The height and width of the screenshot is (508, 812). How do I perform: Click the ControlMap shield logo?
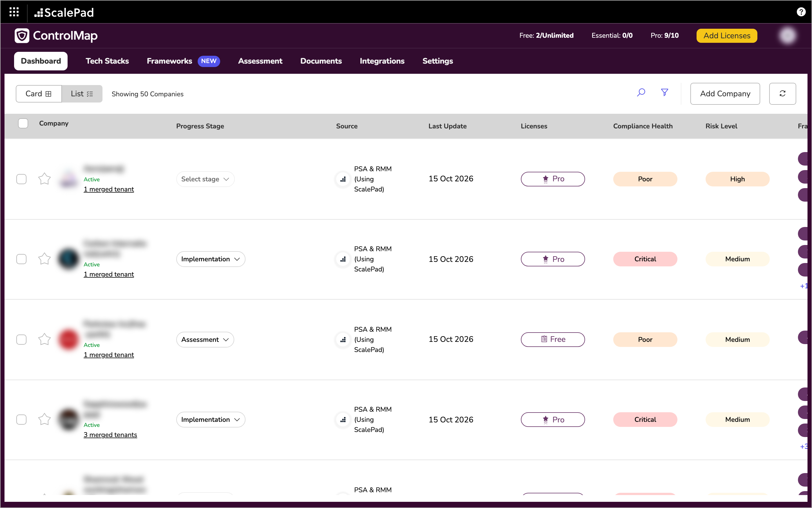coord(22,35)
